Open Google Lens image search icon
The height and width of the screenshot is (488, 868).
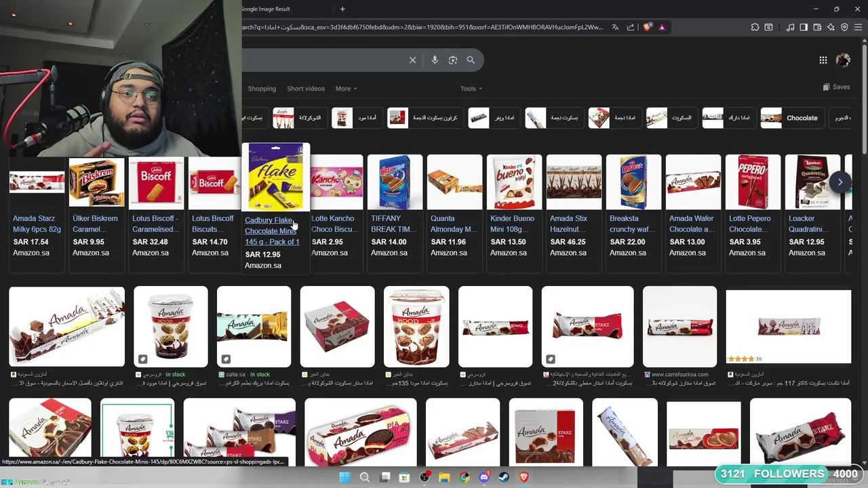453,60
